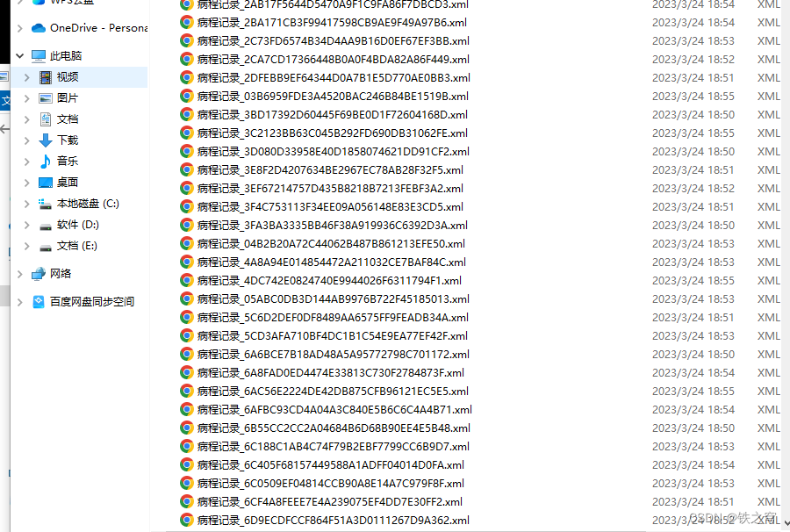Select the 桌面 desktop icon

46,183
